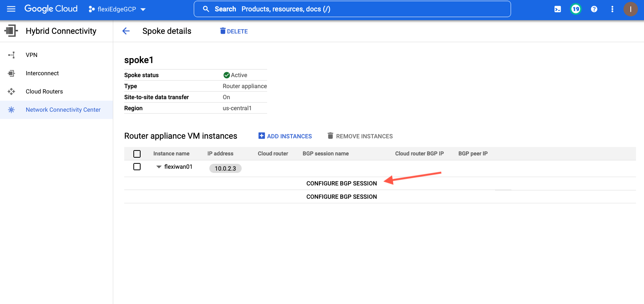This screenshot has width=644, height=304.
Task: Click the flexiwan01 instance name
Action: pos(179,167)
